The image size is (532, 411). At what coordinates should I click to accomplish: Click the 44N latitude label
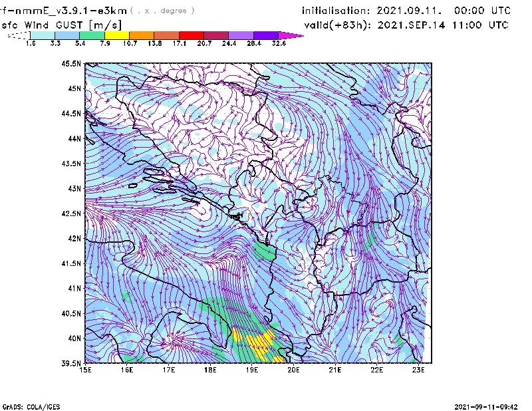(74, 138)
